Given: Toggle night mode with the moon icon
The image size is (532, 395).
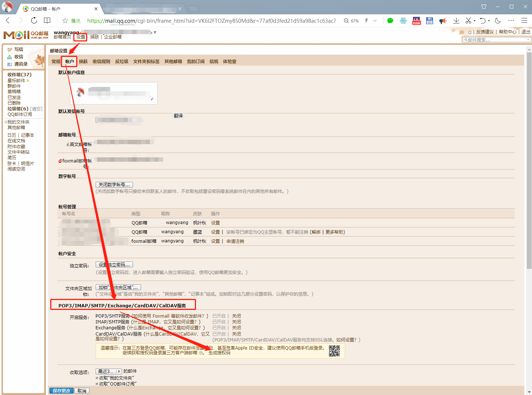Looking at the screenshot, I should pos(498,21).
